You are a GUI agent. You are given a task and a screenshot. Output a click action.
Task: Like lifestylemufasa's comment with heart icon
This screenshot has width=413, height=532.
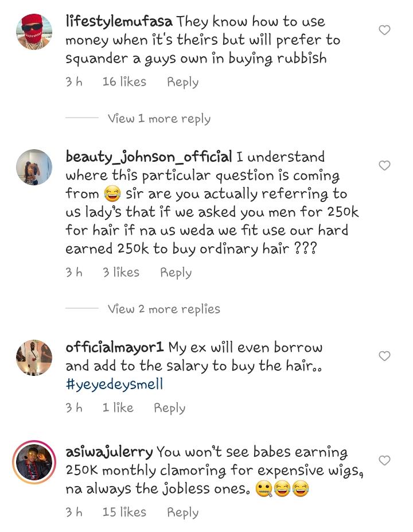tap(384, 30)
